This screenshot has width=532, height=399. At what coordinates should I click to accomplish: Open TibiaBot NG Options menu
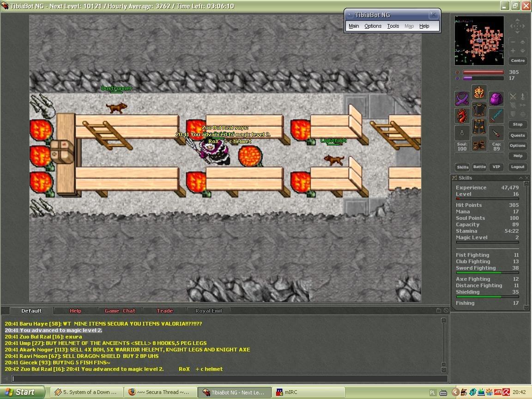(x=373, y=26)
